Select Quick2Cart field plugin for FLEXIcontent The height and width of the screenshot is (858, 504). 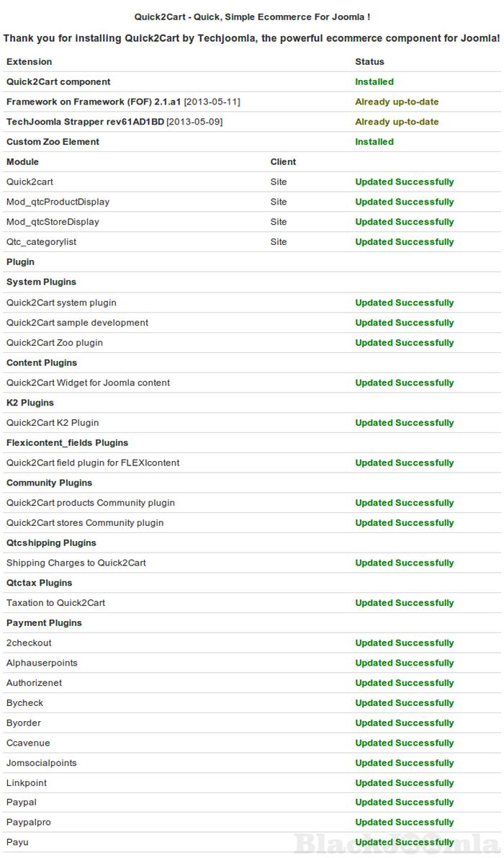point(93,462)
